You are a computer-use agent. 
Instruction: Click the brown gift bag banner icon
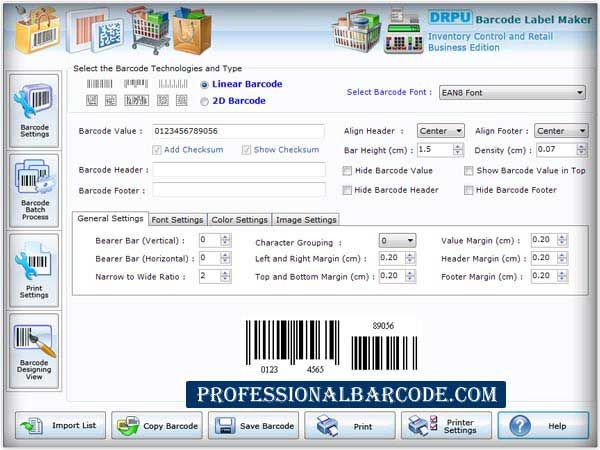tap(192, 32)
